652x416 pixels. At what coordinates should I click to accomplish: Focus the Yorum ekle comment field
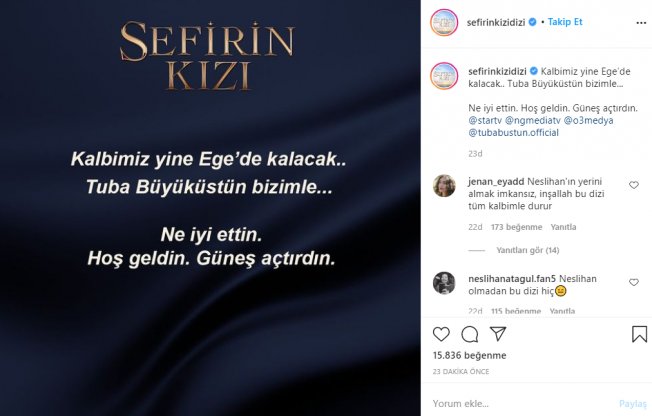522,404
